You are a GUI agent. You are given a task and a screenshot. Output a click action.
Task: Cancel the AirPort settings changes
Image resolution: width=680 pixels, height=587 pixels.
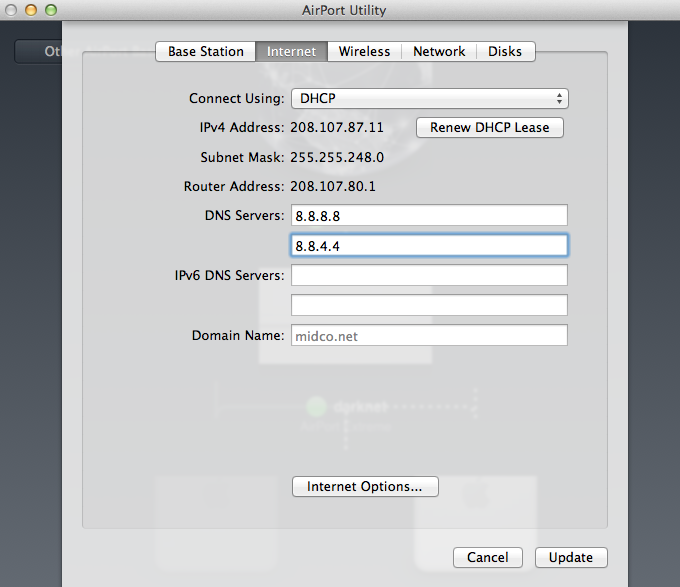coord(488,558)
